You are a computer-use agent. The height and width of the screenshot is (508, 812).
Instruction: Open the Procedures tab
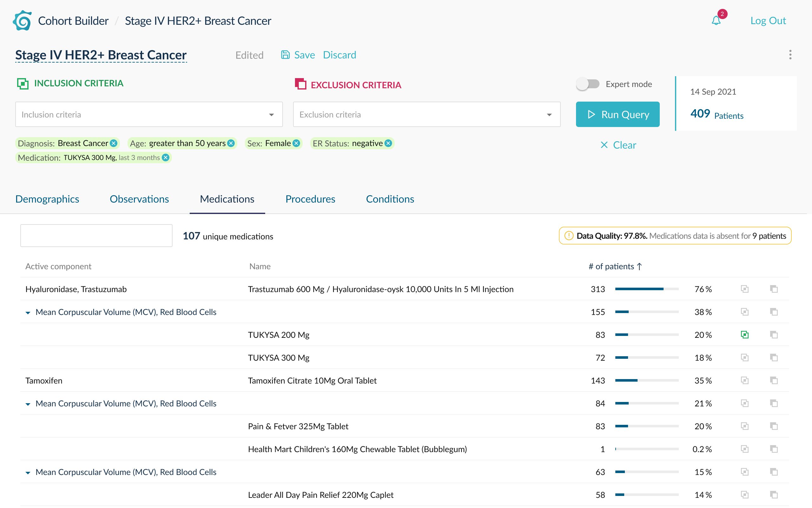[x=311, y=199]
